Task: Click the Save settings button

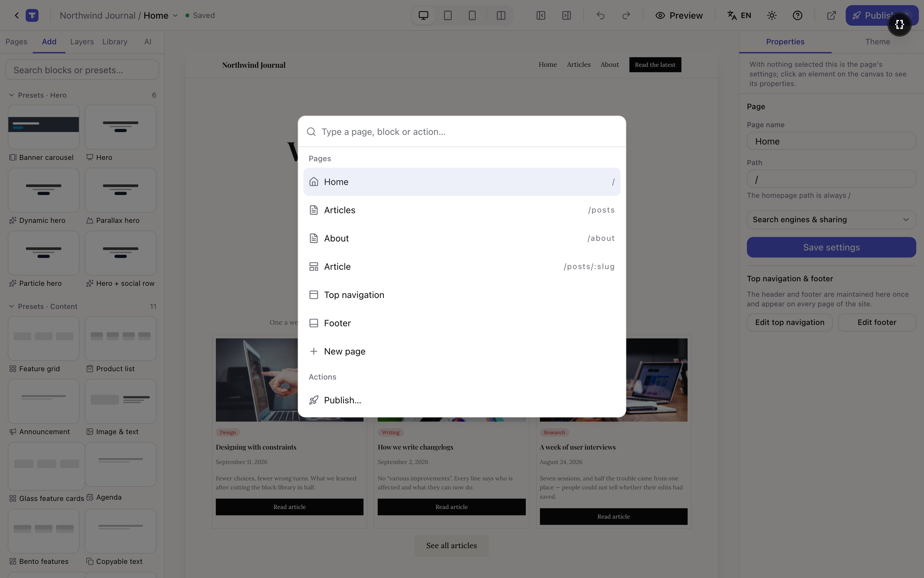Action: tap(831, 247)
